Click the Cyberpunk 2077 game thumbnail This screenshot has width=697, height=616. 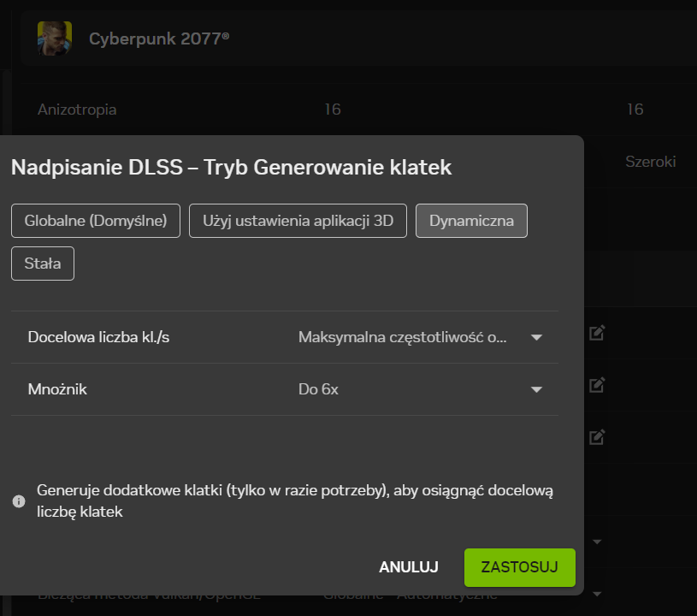pos(55,38)
